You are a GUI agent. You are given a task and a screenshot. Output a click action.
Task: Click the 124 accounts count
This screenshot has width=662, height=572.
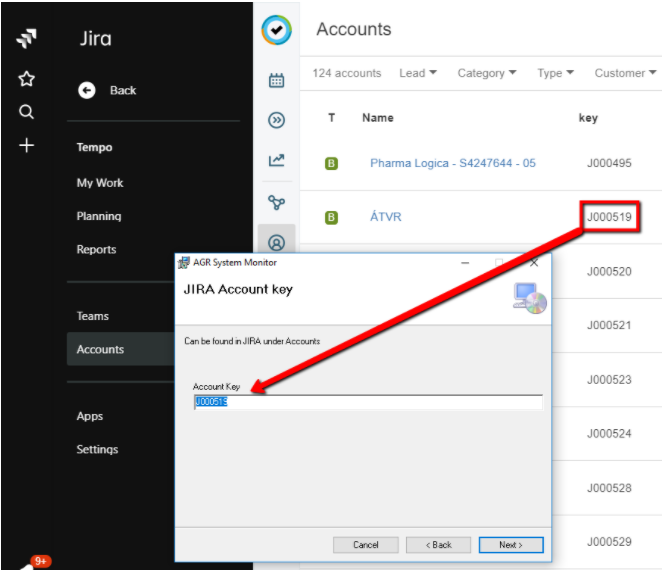(x=347, y=73)
